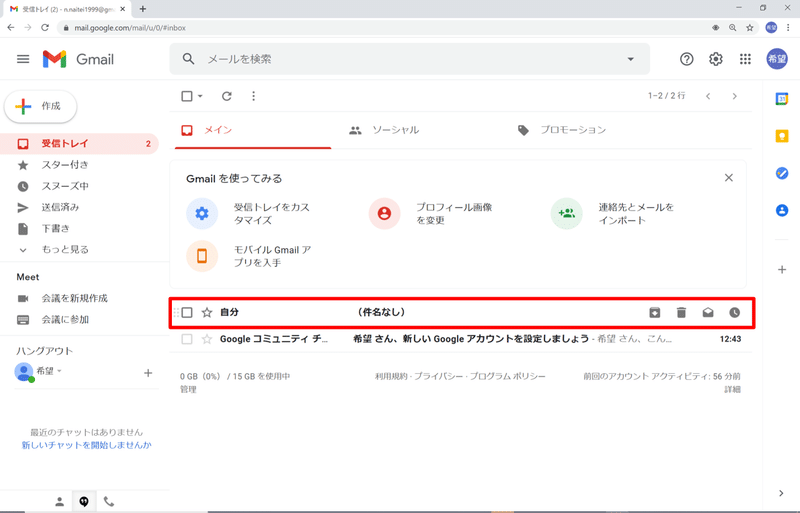
Task: Click 会議に参加
Action: pos(65,320)
